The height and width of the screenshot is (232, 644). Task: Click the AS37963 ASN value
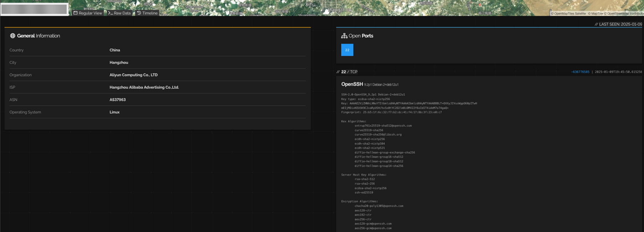coord(118,100)
